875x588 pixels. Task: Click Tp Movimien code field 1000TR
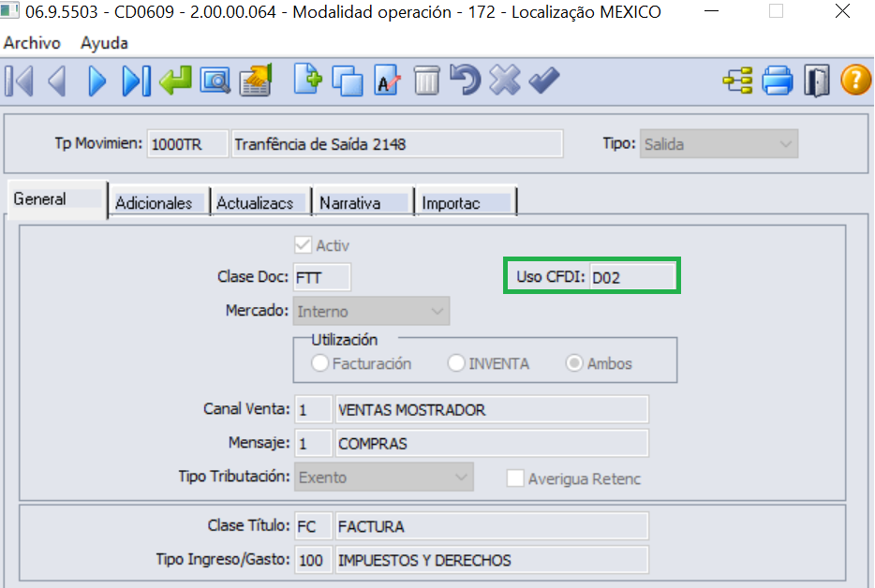click(187, 144)
